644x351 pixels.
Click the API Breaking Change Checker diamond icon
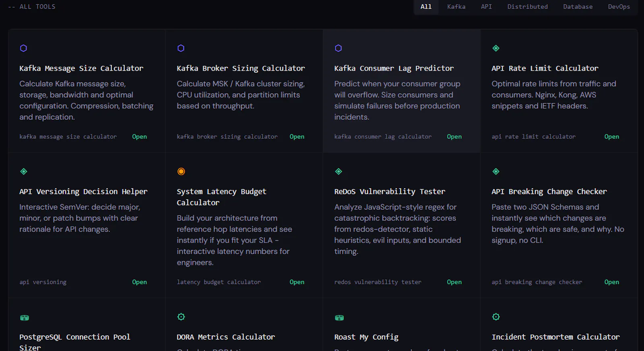tap(496, 172)
